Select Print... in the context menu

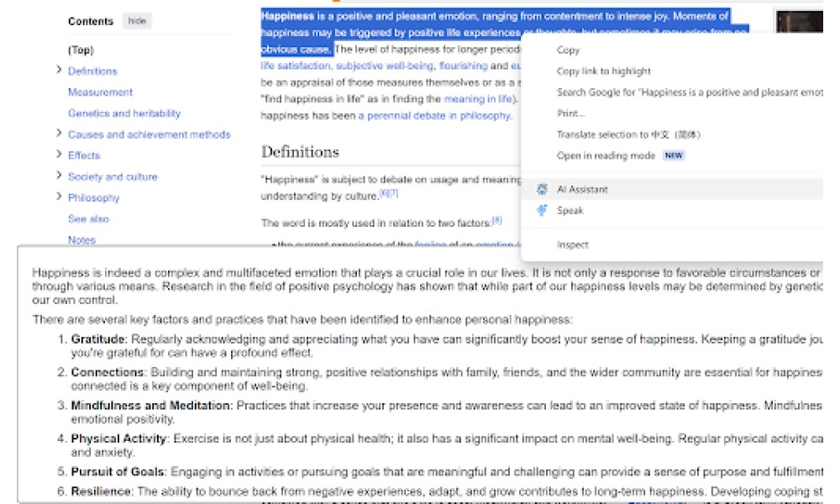pos(570,113)
